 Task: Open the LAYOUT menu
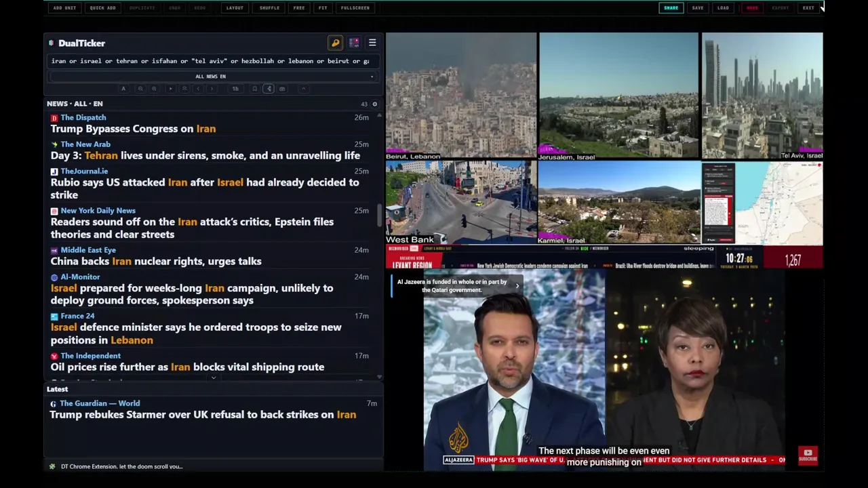(235, 8)
